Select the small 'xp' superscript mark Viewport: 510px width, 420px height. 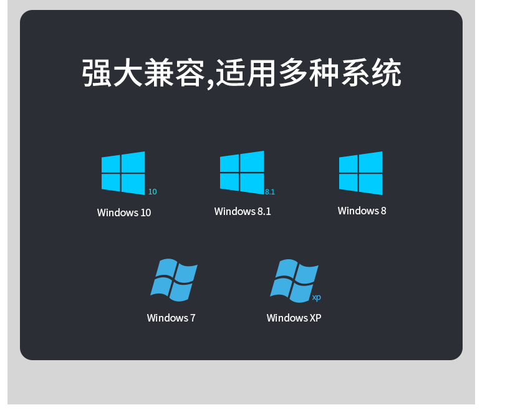coord(317,297)
